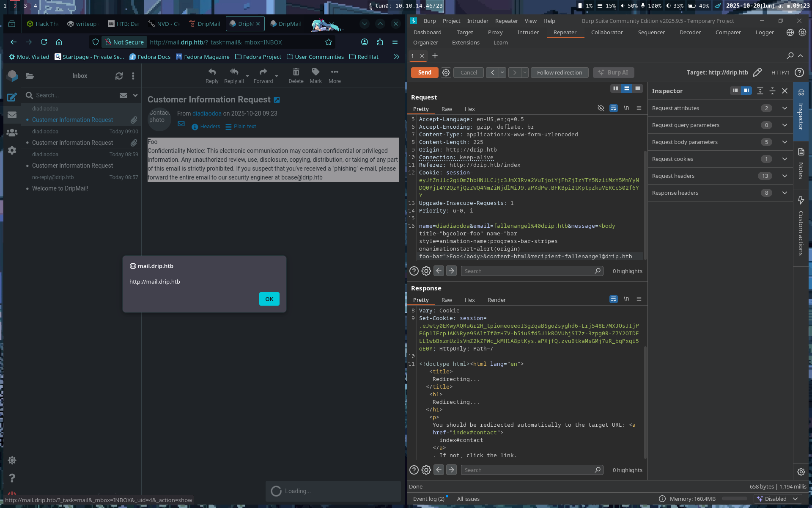Viewport: 812px width, 508px height.
Task: Switch to the Decoder tab
Action: tap(690, 33)
